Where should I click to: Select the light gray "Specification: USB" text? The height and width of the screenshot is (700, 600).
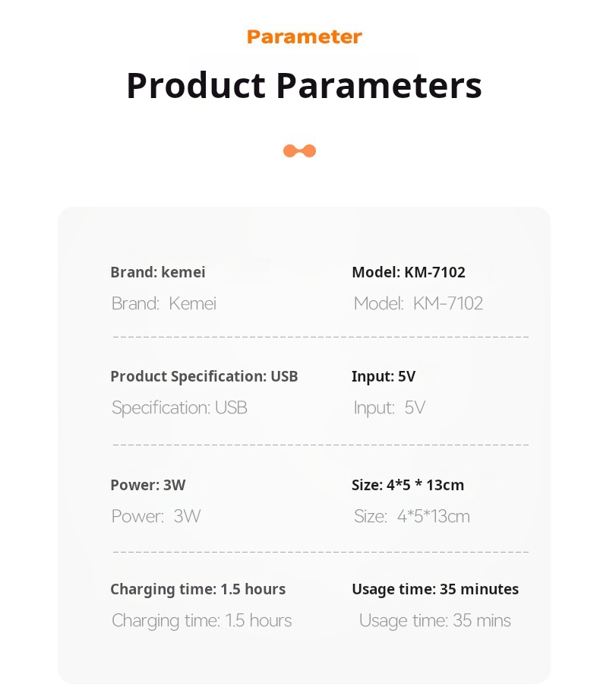click(x=179, y=408)
